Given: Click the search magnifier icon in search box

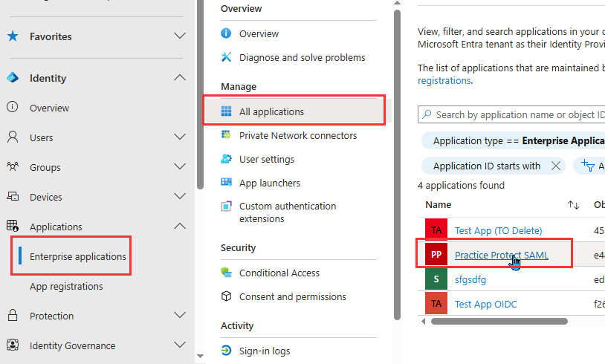Looking at the screenshot, I should pos(427,114).
